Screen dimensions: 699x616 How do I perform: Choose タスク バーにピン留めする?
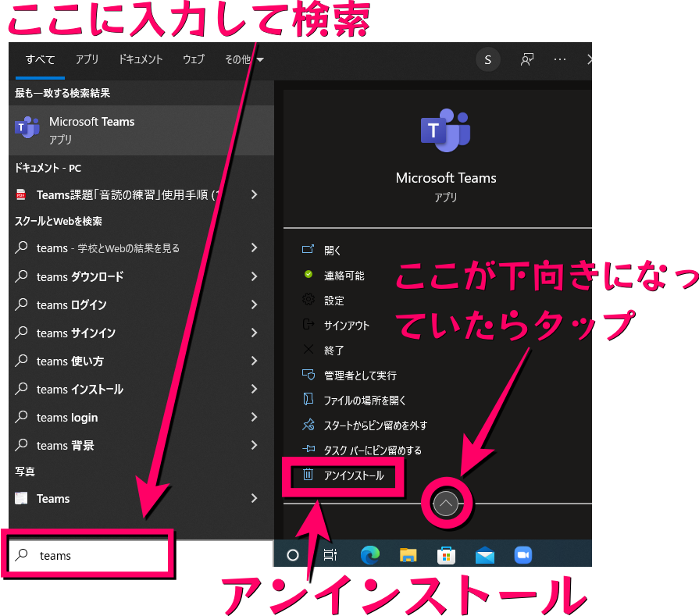(373, 450)
